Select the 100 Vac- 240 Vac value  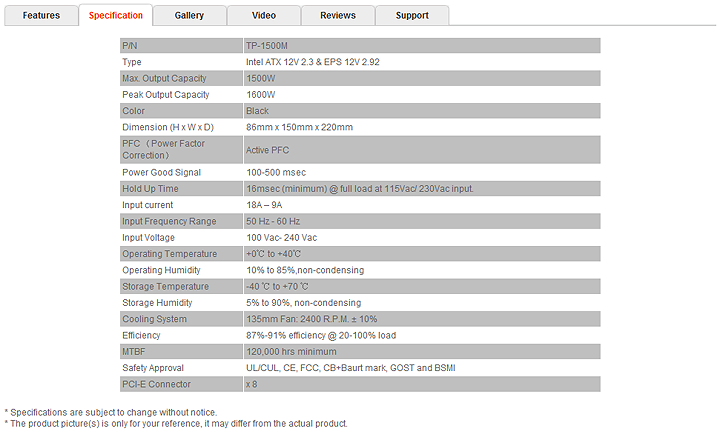click(x=281, y=237)
